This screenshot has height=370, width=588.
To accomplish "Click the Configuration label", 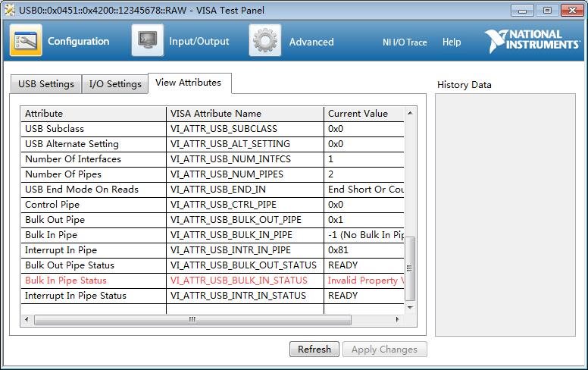I will click(78, 41).
